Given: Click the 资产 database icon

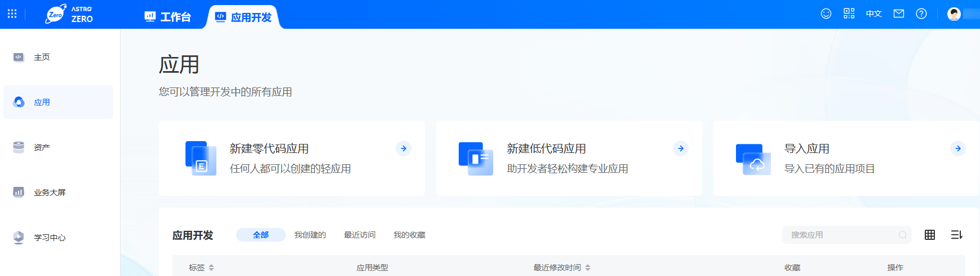Looking at the screenshot, I should pos(19,147).
